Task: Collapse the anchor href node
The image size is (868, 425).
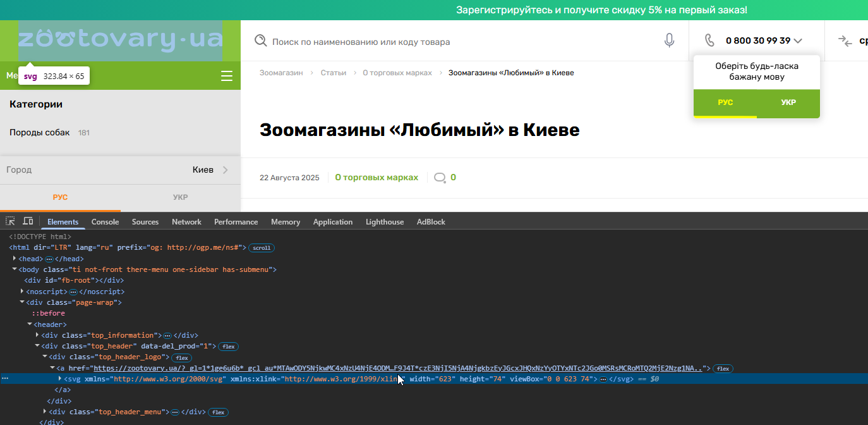Action: [52, 368]
